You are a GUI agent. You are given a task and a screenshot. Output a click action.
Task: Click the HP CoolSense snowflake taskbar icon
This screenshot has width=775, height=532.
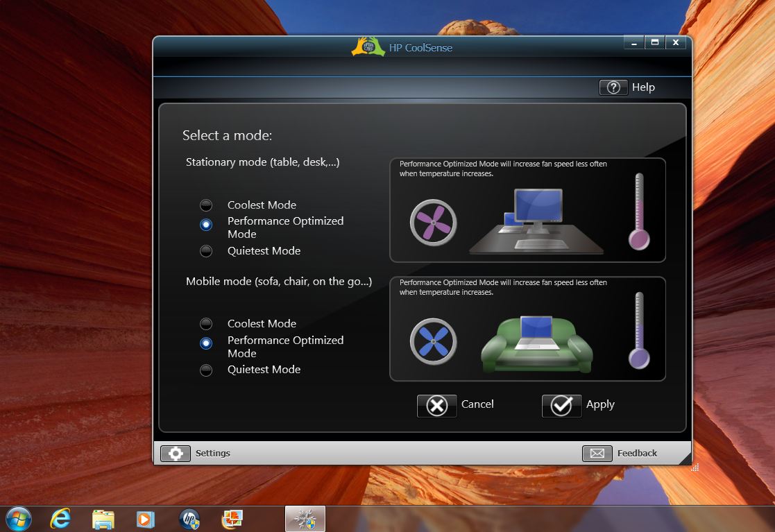pyautogui.click(x=305, y=519)
